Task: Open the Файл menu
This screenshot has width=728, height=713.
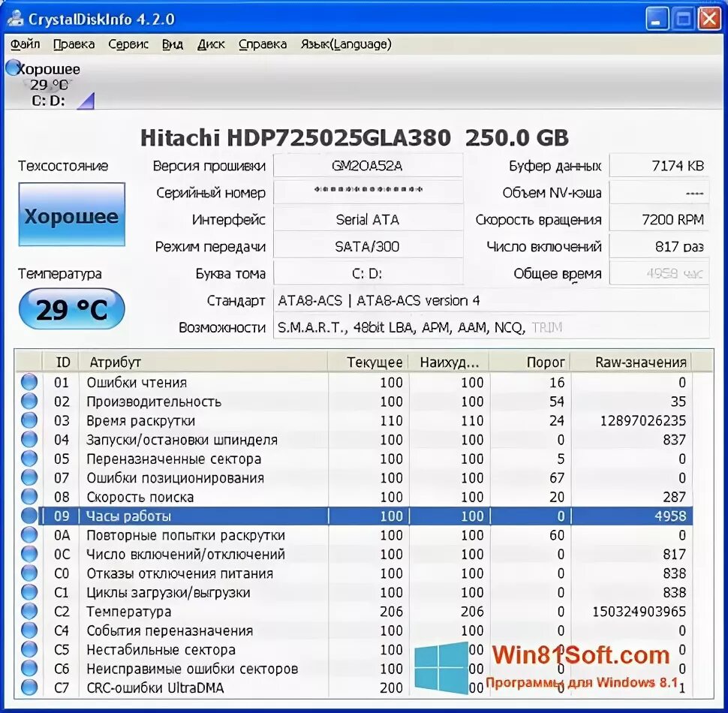Action: [x=25, y=44]
